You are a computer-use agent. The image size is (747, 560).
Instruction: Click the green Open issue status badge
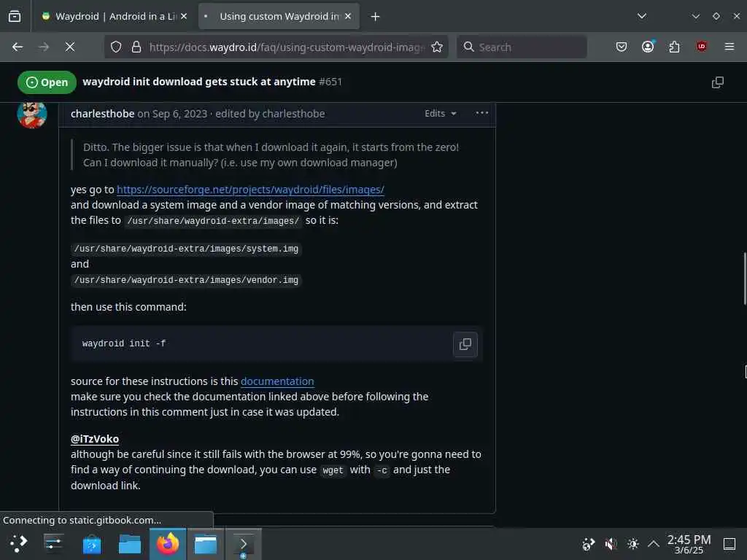[x=47, y=82]
